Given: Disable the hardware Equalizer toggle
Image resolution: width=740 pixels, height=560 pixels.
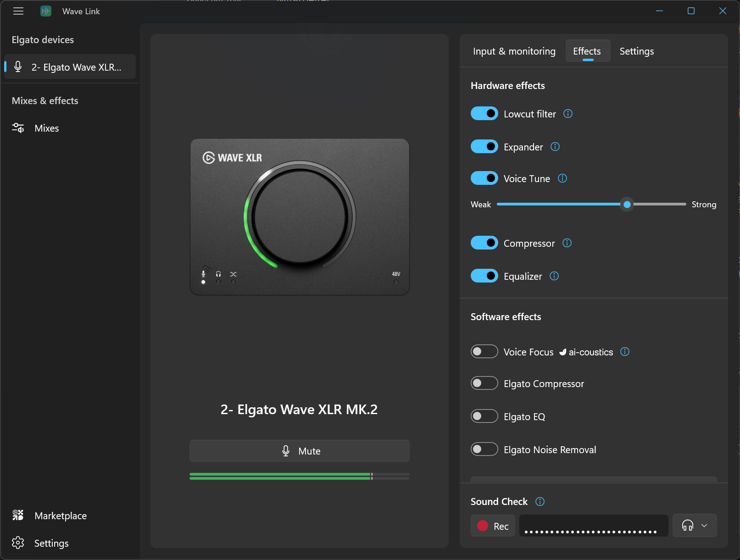Looking at the screenshot, I should 484,276.
